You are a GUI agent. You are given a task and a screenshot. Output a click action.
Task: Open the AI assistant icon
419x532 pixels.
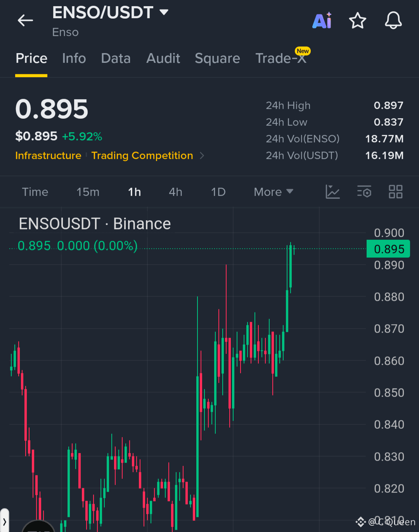click(322, 21)
